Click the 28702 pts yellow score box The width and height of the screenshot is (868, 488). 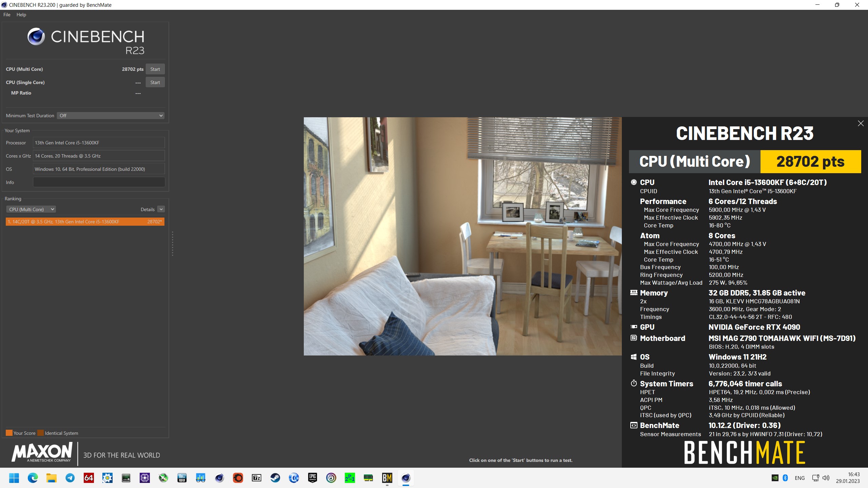pyautogui.click(x=811, y=162)
